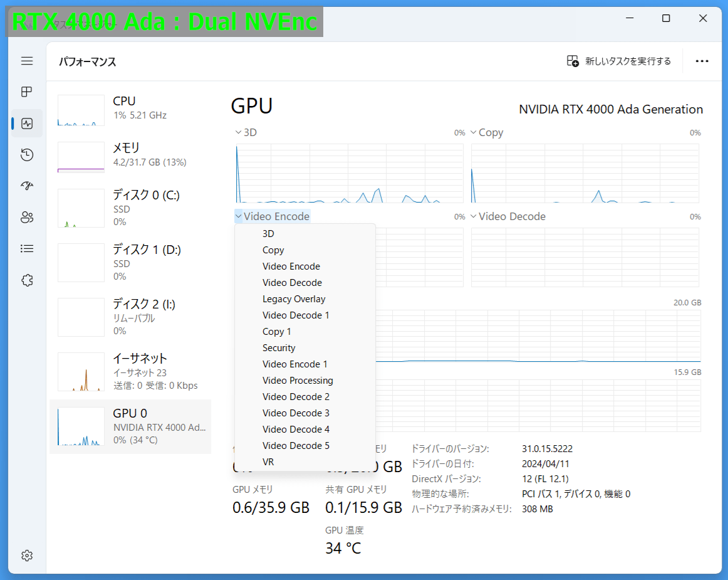Click the 308 MB reserved memory value

(x=537, y=509)
